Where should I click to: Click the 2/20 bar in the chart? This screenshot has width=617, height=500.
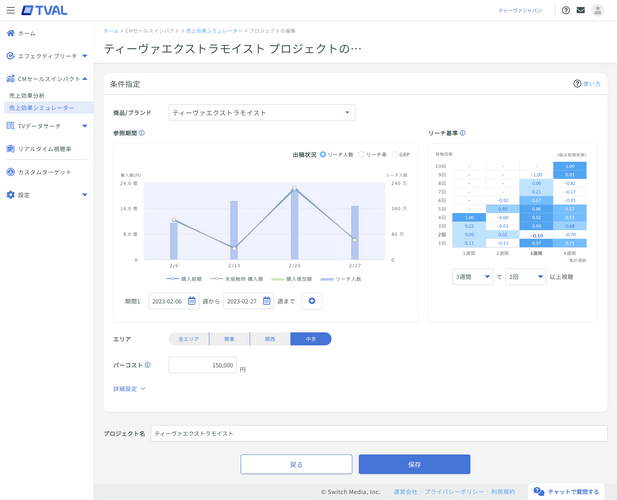294,225
